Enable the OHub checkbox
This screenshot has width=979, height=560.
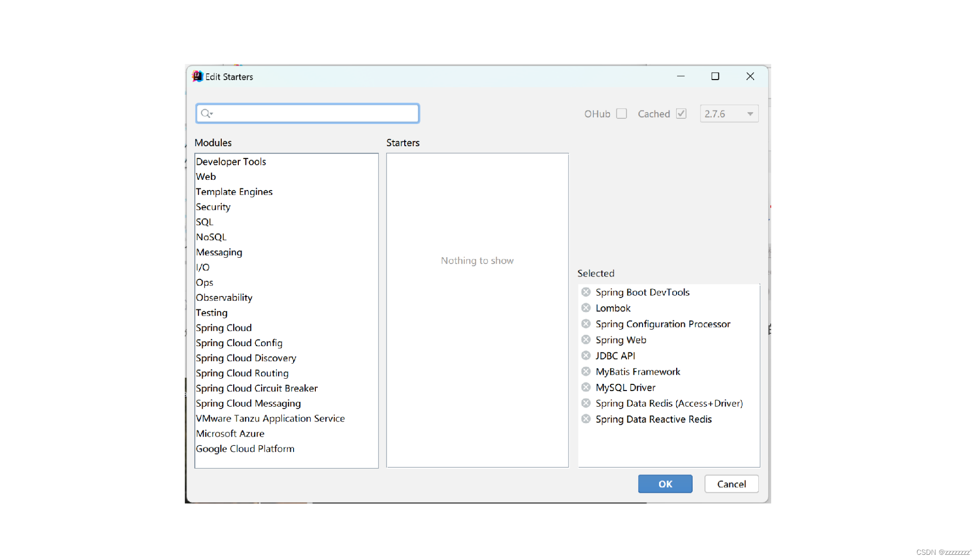[x=621, y=114]
